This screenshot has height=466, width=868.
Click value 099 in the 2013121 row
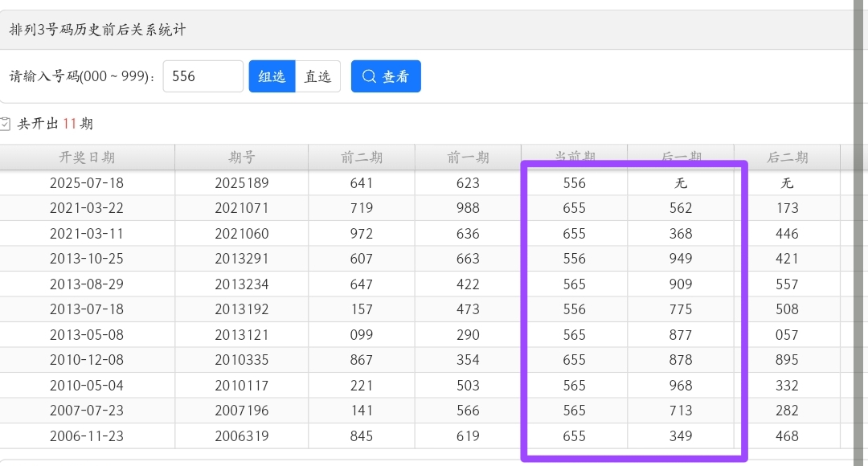pos(362,335)
